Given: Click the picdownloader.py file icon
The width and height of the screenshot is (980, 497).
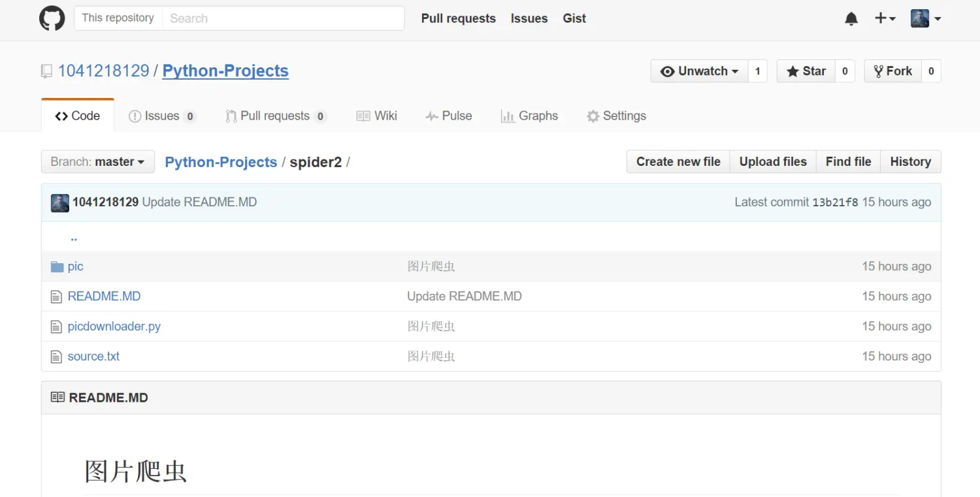Looking at the screenshot, I should [x=57, y=327].
